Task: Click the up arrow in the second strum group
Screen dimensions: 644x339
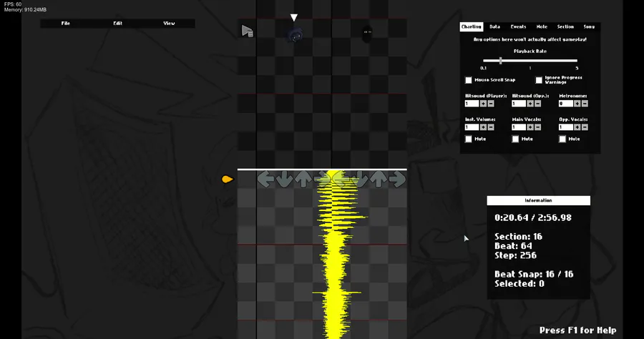Action: point(379,180)
